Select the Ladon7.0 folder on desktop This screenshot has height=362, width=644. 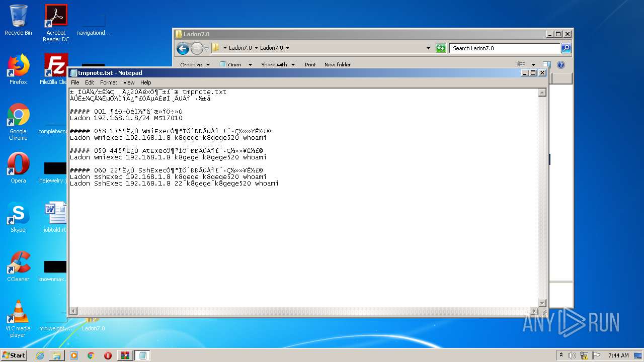coord(93,324)
